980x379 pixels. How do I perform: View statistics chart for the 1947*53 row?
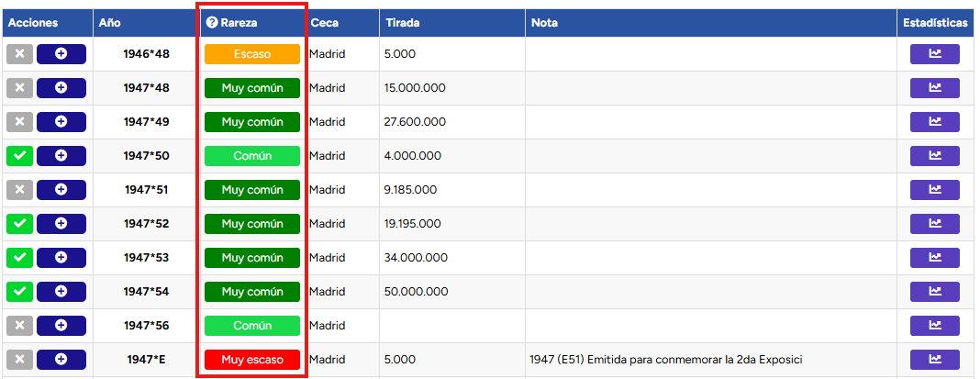tap(934, 258)
